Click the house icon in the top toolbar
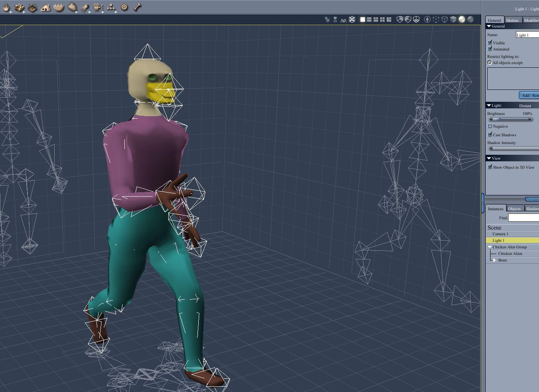 pyautogui.click(x=46, y=7)
